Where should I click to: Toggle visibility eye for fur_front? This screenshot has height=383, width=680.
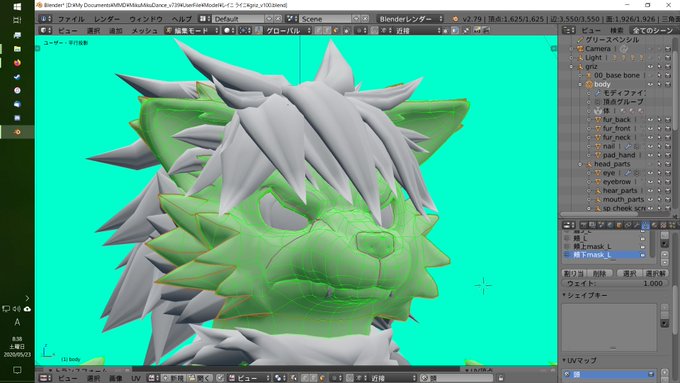(x=650, y=128)
